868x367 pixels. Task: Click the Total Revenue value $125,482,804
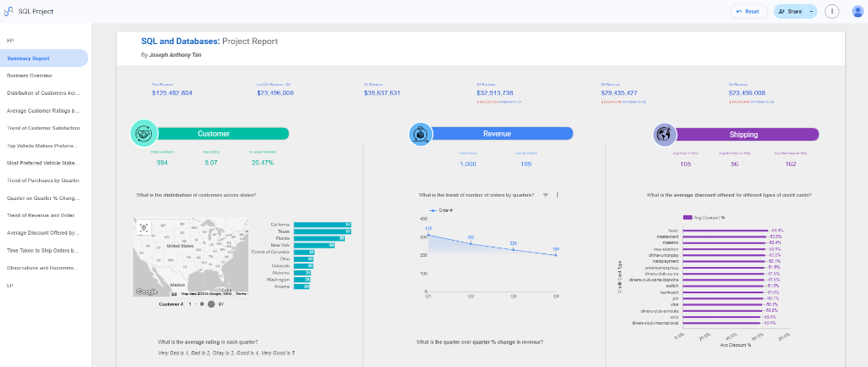pos(172,93)
